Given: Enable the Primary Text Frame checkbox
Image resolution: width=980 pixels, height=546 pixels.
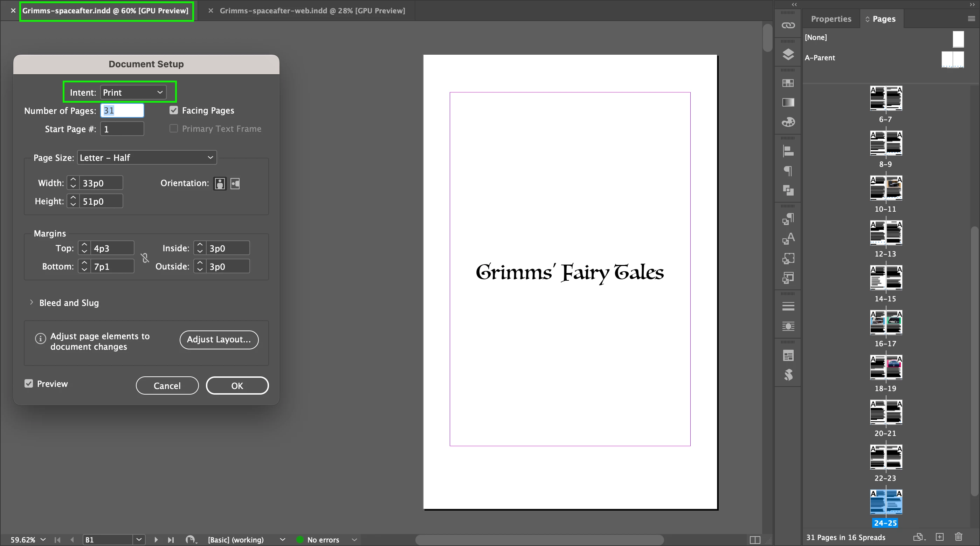Looking at the screenshot, I should tap(174, 129).
